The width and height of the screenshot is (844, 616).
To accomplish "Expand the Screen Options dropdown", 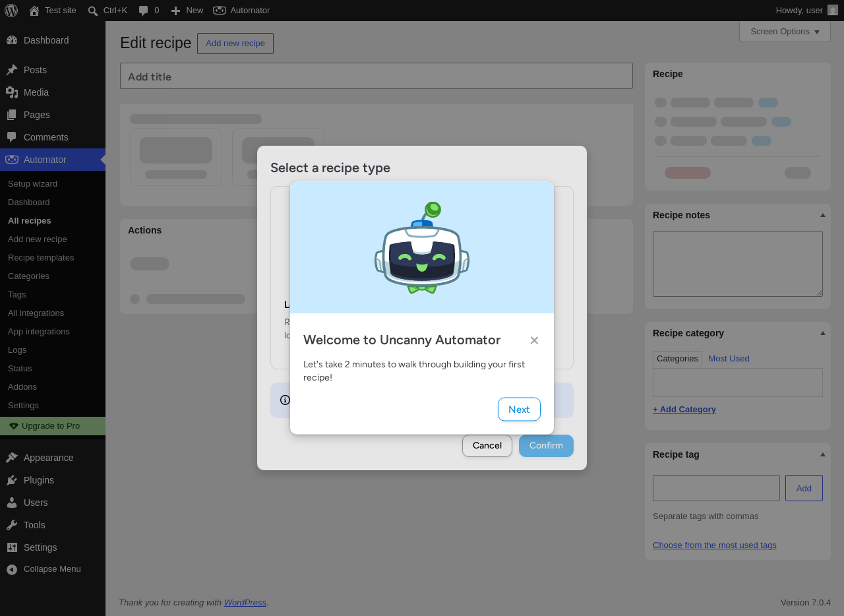I will click(785, 32).
